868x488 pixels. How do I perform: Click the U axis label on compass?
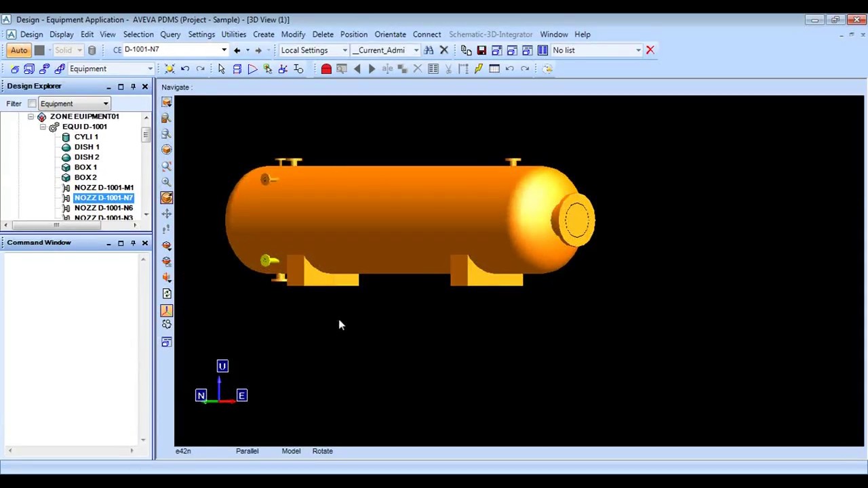pyautogui.click(x=222, y=366)
